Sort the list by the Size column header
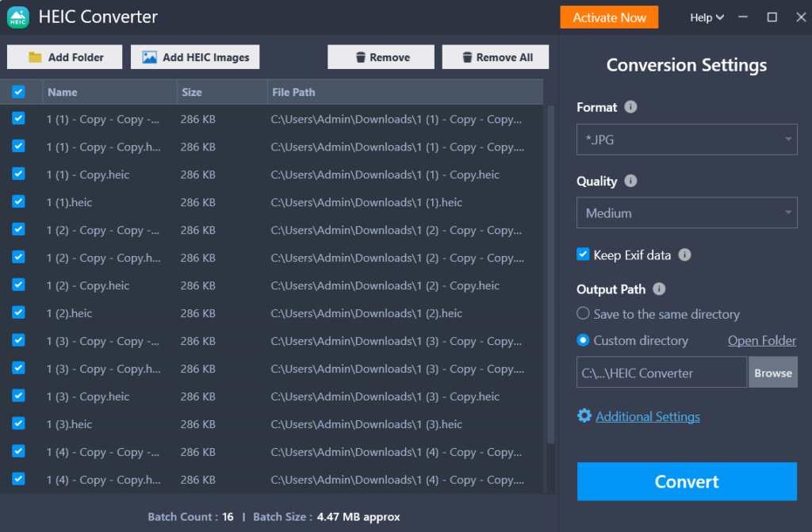 click(192, 92)
